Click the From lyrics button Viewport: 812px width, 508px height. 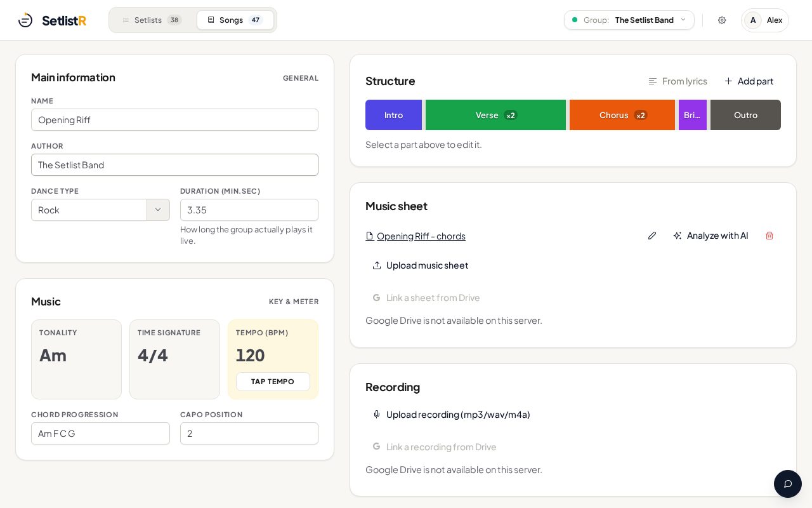click(x=678, y=81)
